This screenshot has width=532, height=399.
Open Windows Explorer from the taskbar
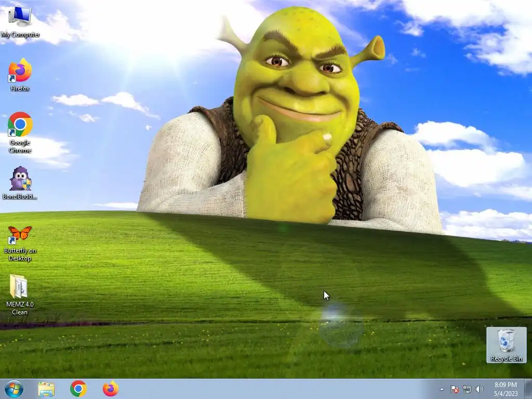pos(46,389)
